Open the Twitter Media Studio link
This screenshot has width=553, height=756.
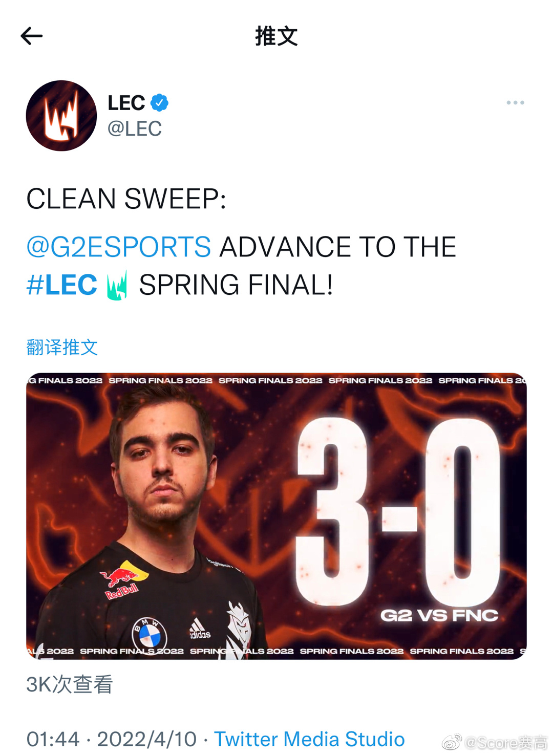pyautogui.click(x=309, y=739)
